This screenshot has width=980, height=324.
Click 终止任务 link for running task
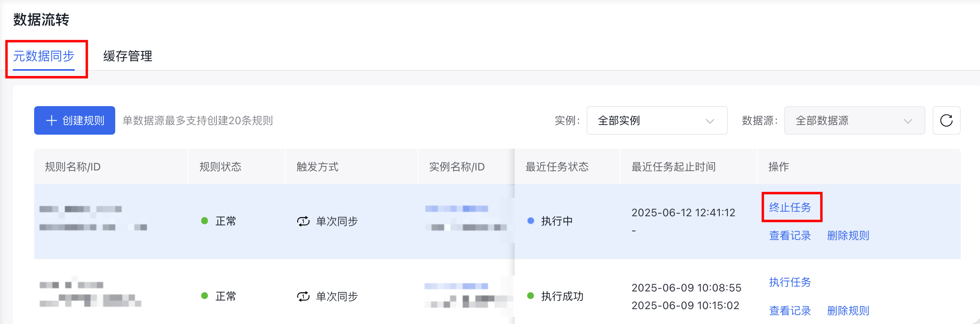click(790, 207)
